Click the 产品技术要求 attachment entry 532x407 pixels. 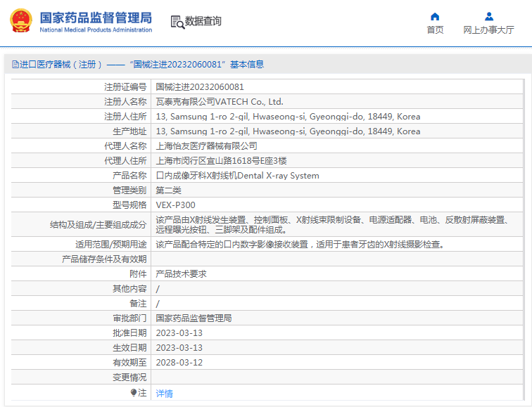(181, 274)
